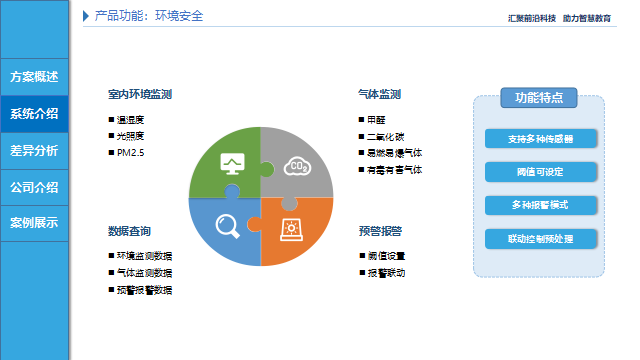Image resolution: width=640 pixels, height=360 pixels.
Task: Click the 支持多种传感器 button
Action: (540, 139)
